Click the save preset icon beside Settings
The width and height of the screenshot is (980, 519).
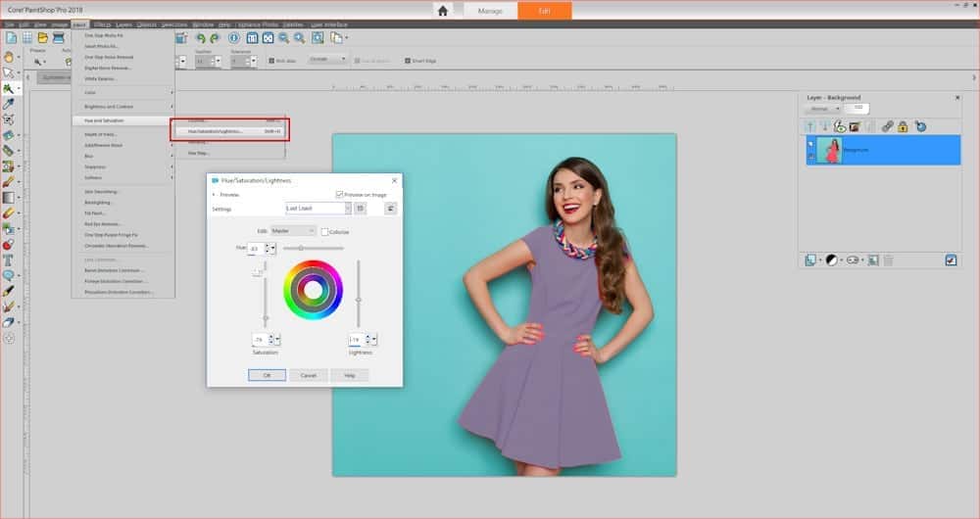(360, 209)
